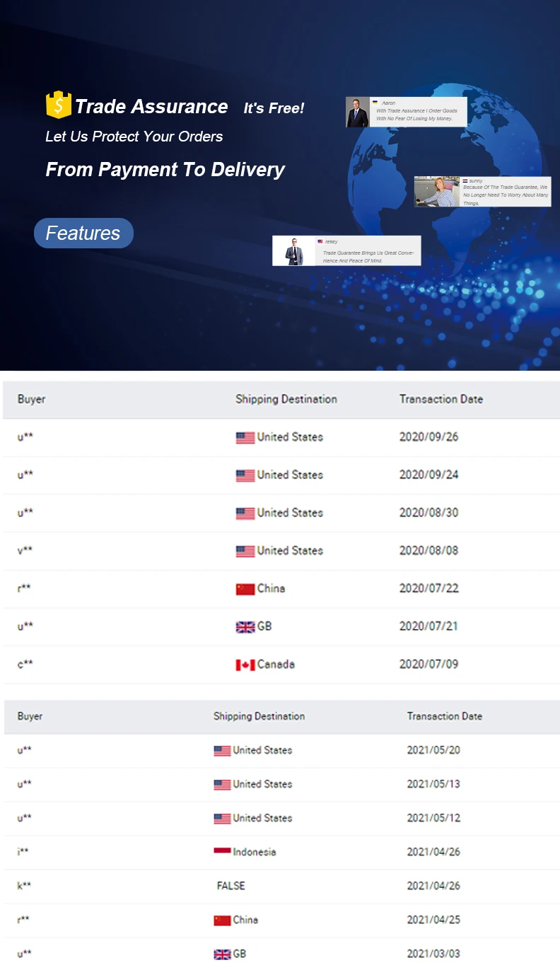Click 'From Payment To Delivery' text

(165, 170)
